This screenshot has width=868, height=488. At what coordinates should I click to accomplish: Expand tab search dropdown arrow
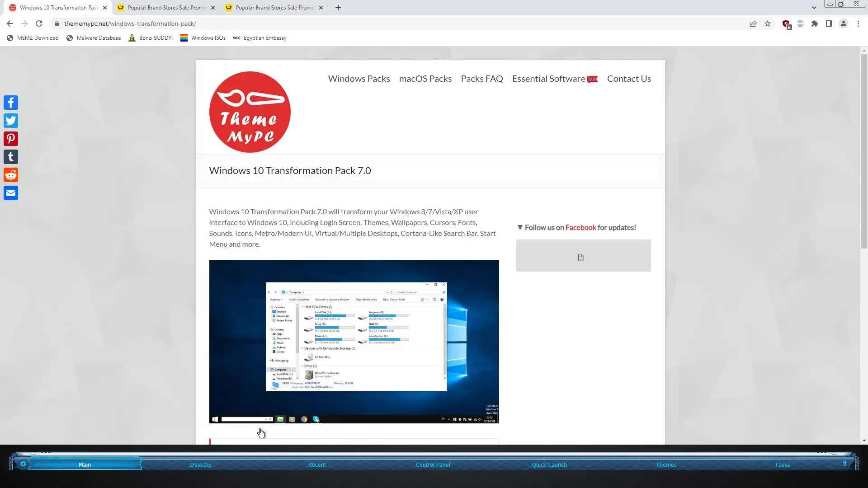(x=814, y=8)
